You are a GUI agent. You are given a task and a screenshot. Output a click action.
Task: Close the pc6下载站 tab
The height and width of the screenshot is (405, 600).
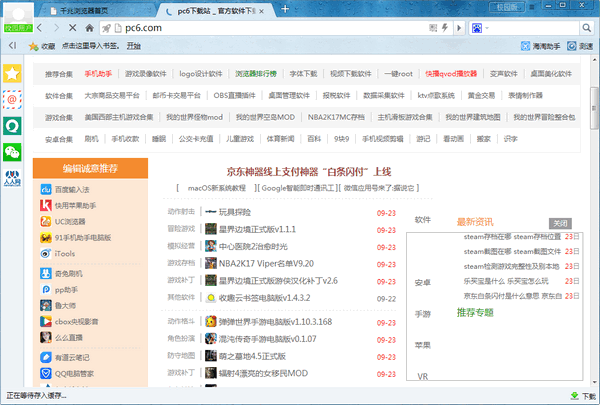pyautogui.click(x=261, y=11)
